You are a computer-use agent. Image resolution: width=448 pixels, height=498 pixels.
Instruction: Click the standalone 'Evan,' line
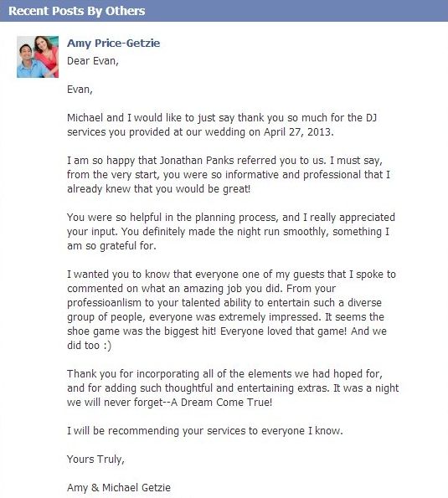[x=80, y=90]
